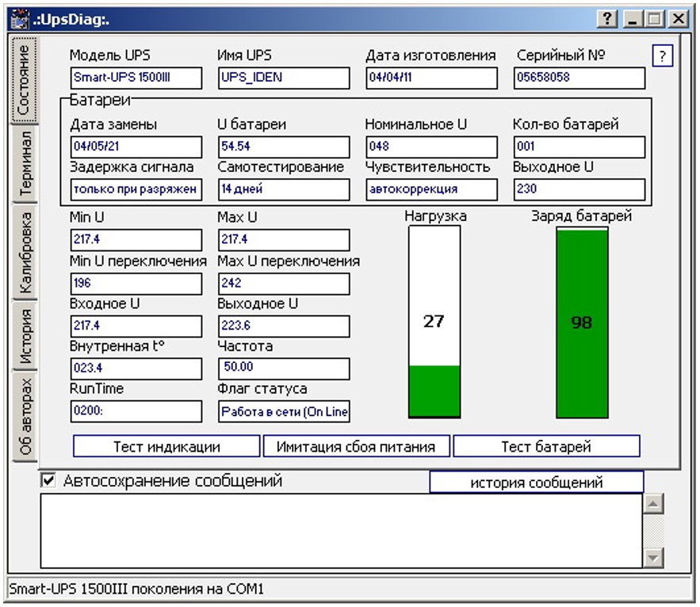
Task: Focus the Выходное U field 223.6
Action: point(284,326)
